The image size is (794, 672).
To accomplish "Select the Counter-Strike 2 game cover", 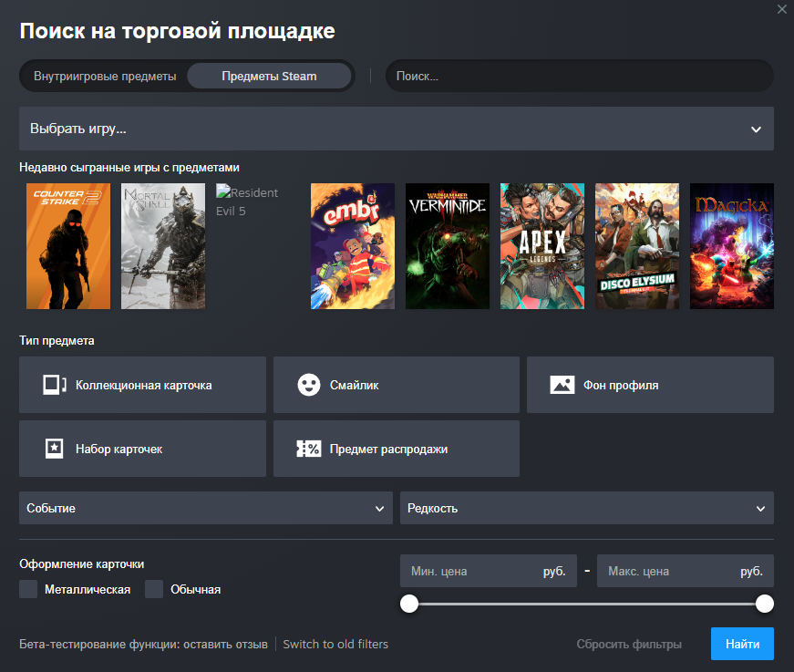I will click(x=68, y=246).
